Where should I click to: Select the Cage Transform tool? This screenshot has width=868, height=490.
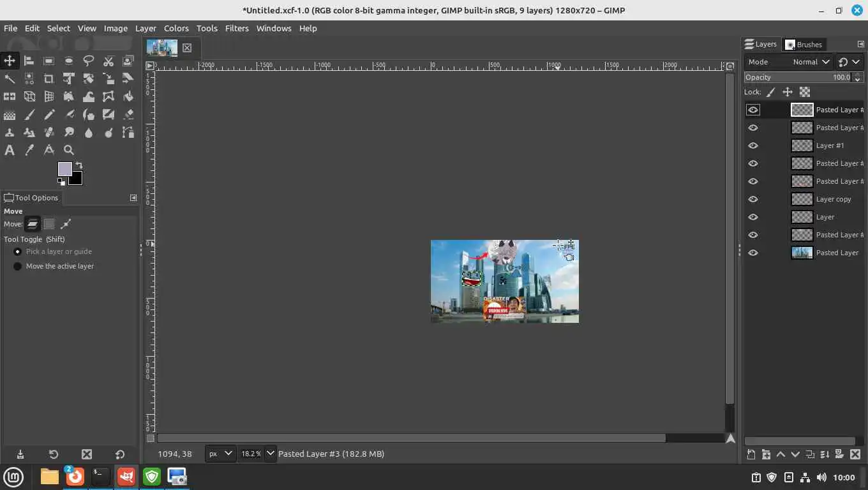[x=108, y=96]
